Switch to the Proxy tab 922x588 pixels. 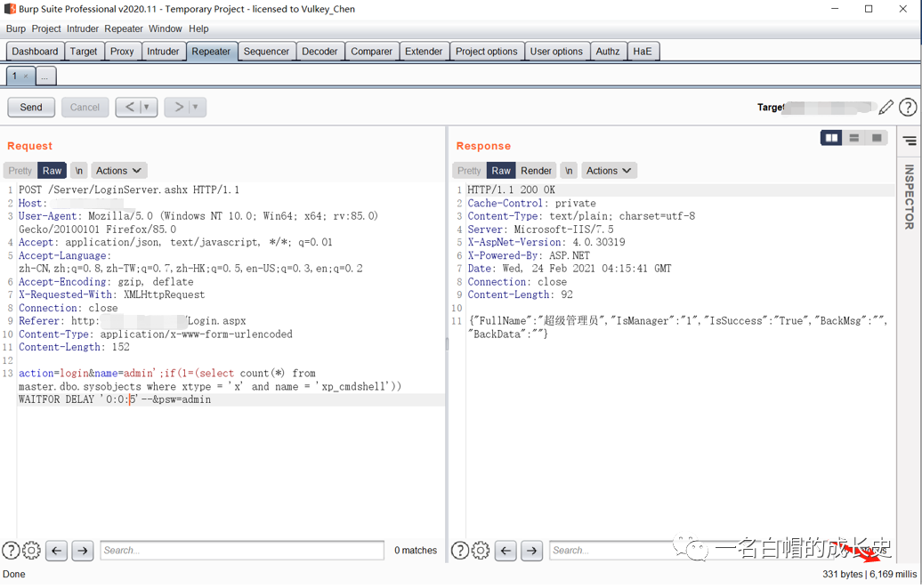pos(122,52)
